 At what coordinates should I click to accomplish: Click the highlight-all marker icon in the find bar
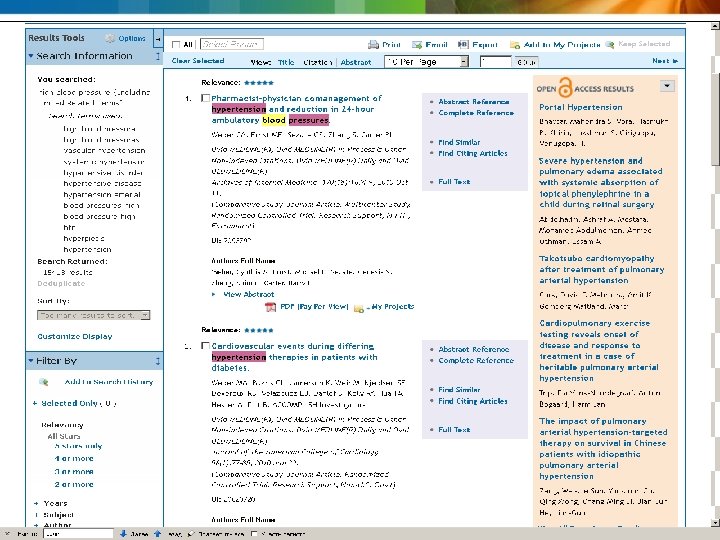(191, 534)
